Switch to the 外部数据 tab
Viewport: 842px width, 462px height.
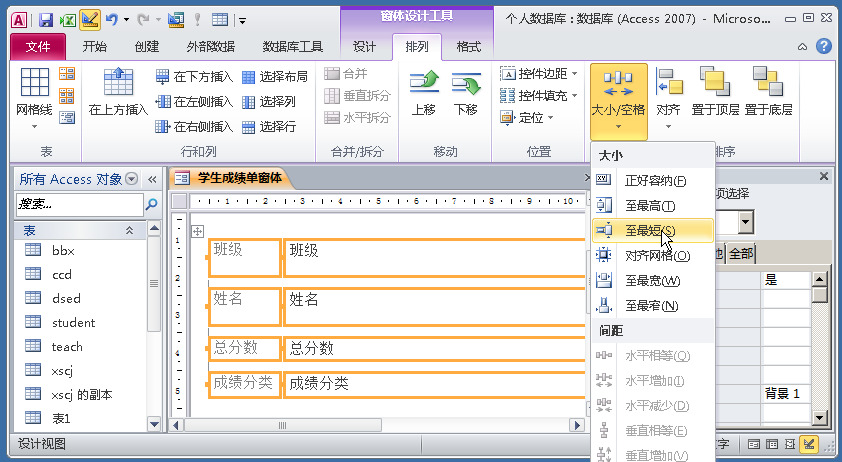tap(210, 47)
